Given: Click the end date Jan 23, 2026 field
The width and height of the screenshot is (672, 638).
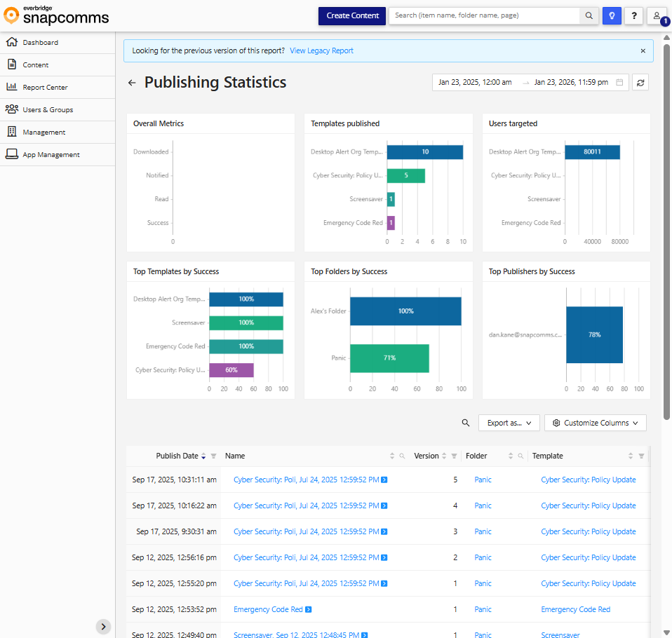Looking at the screenshot, I should [571, 82].
